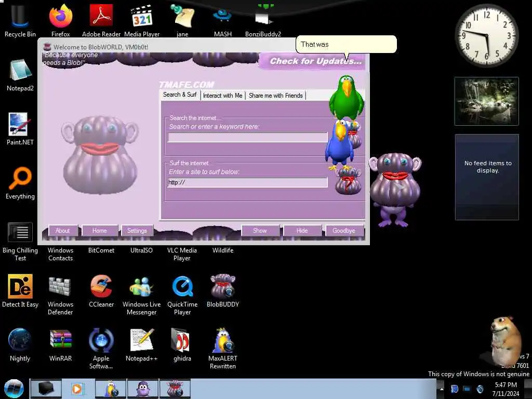Switch to the Interact with Me tab
532x399 pixels.
point(222,96)
